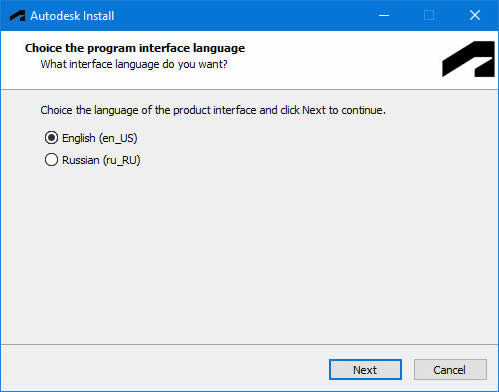This screenshot has width=499, height=392.
Task: Click the divider line beneath the white header
Action: point(249,89)
